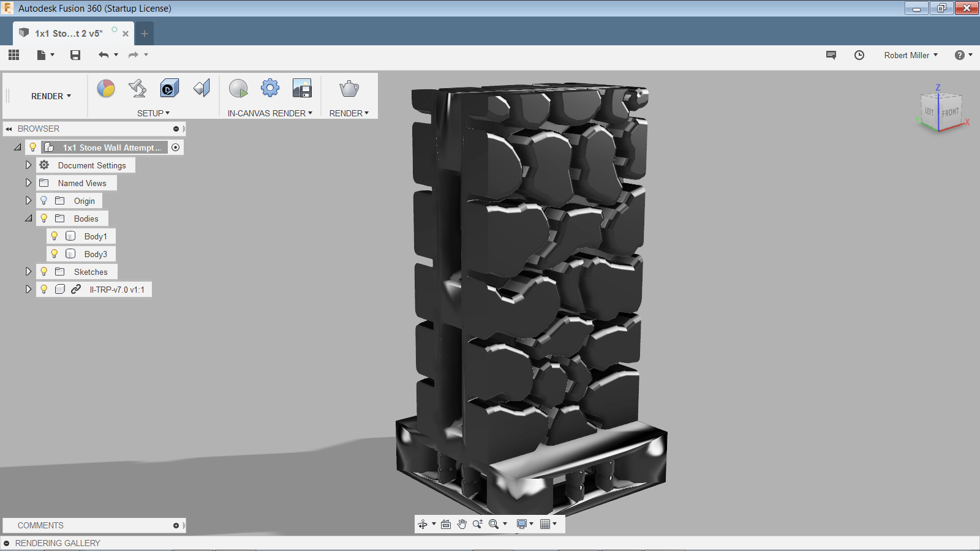Image resolution: width=980 pixels, height=551 pixels.
Task: Toggle Sketches folder visibility lightbulb
Action: [x=44, y=272]
